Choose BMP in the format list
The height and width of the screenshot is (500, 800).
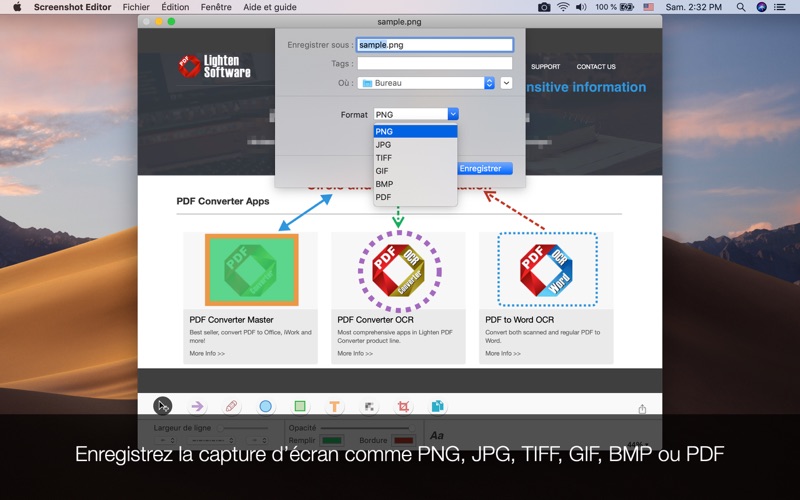tap(415, 184)
